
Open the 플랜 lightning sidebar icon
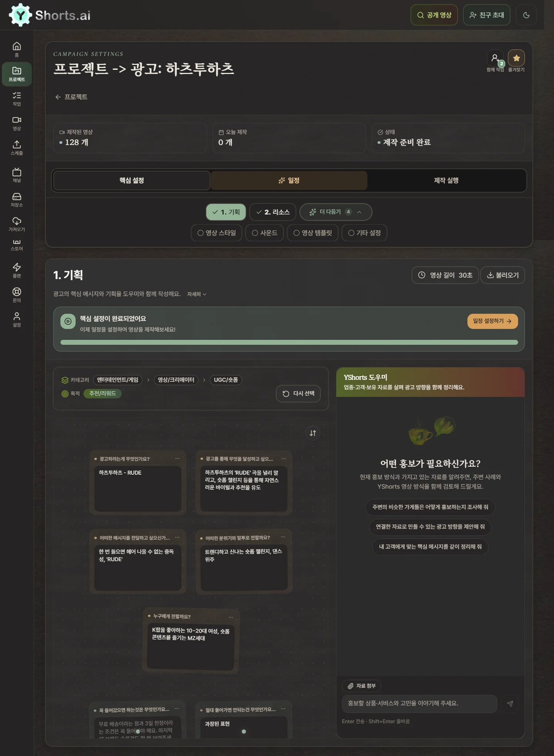[17, 270]
